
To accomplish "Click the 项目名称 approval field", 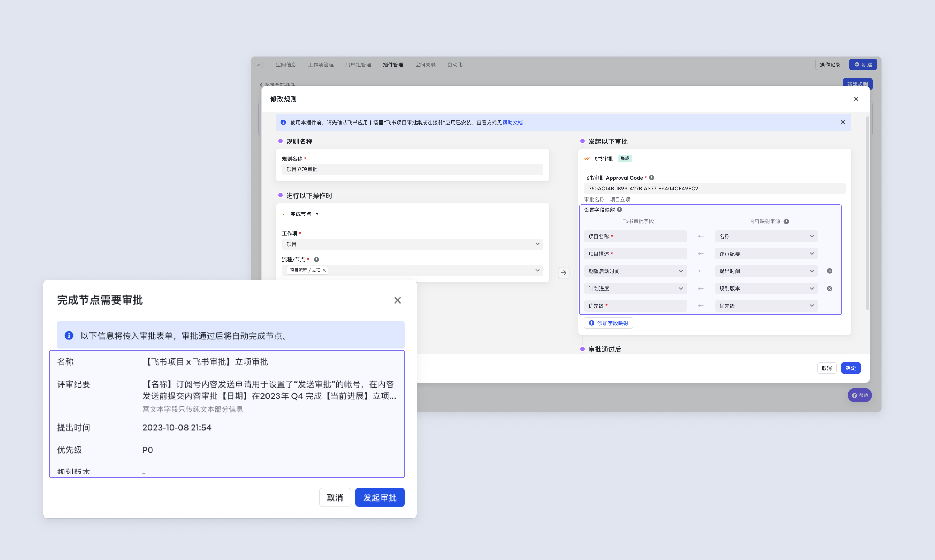I will 635,236.
